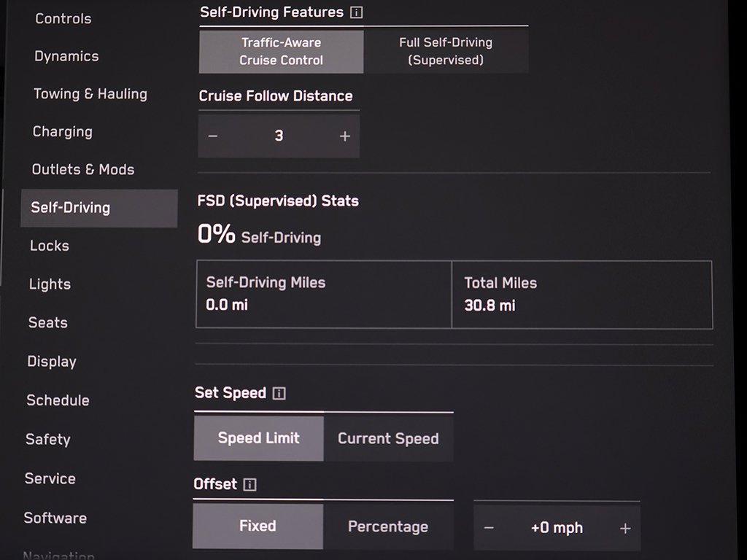Screen dimensions: 747x560
Task: Set speed to Speed Limit
Action: point(259,438)
